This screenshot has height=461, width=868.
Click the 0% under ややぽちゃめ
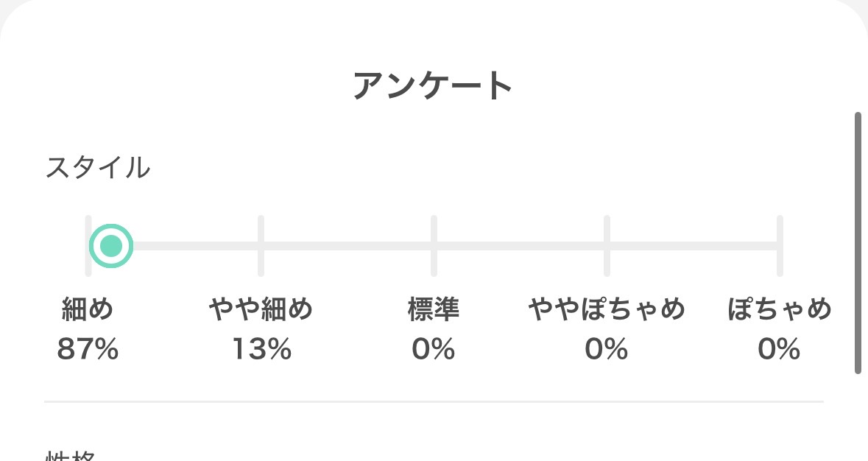tap(607, 350)
